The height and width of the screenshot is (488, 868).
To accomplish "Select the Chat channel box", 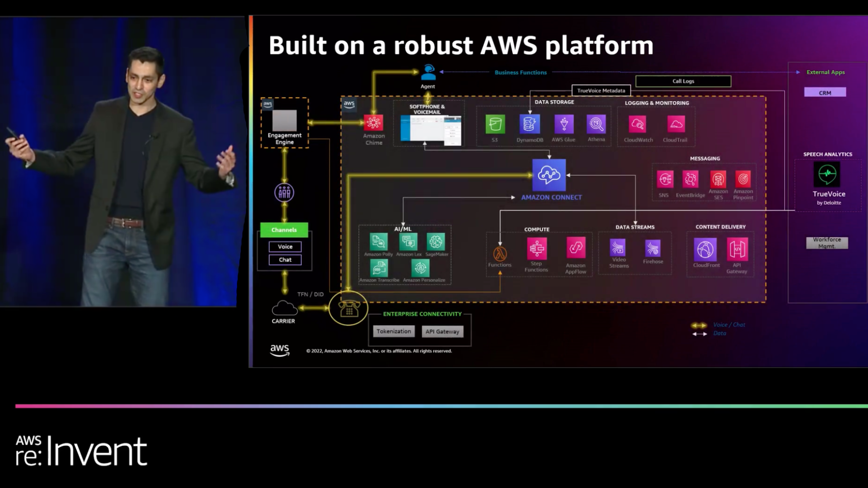I will tap(285, 260).
